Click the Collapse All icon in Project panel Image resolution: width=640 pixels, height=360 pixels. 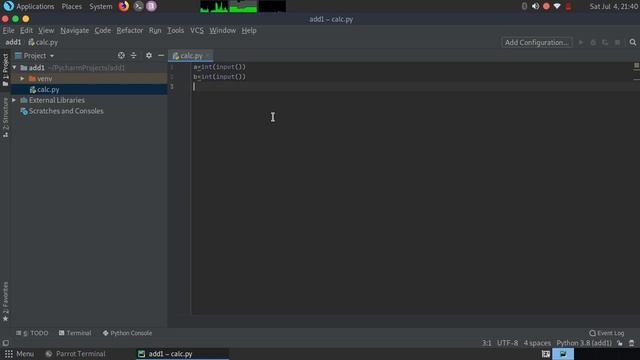[x=133, y=56]
